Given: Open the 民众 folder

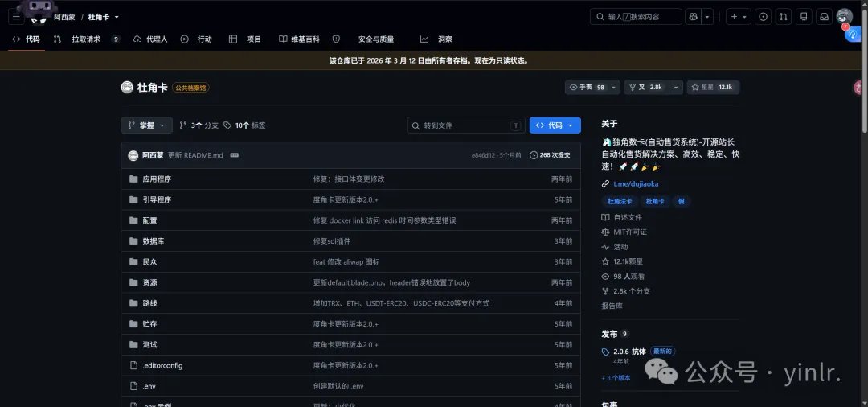Looking at the screenshot, I should (x=149, y=262).
